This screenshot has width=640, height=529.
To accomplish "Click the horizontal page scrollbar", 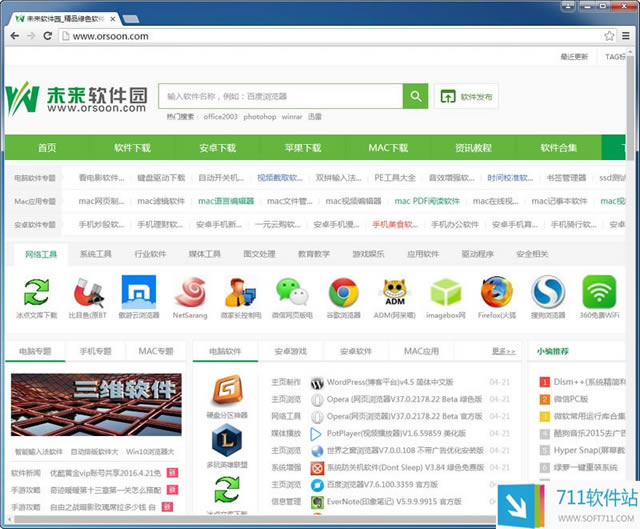I will [x=253, y=520].
